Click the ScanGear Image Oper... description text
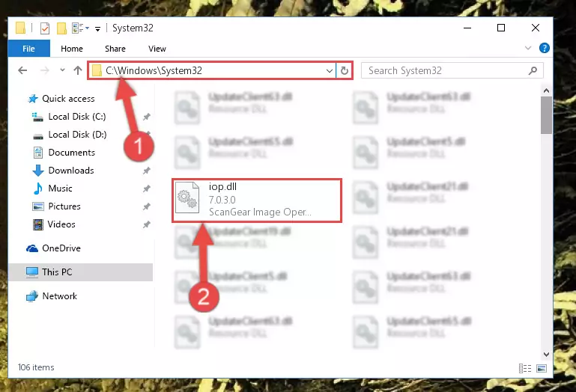This screenshot has width=576, height=392. (x=260, y=212)
